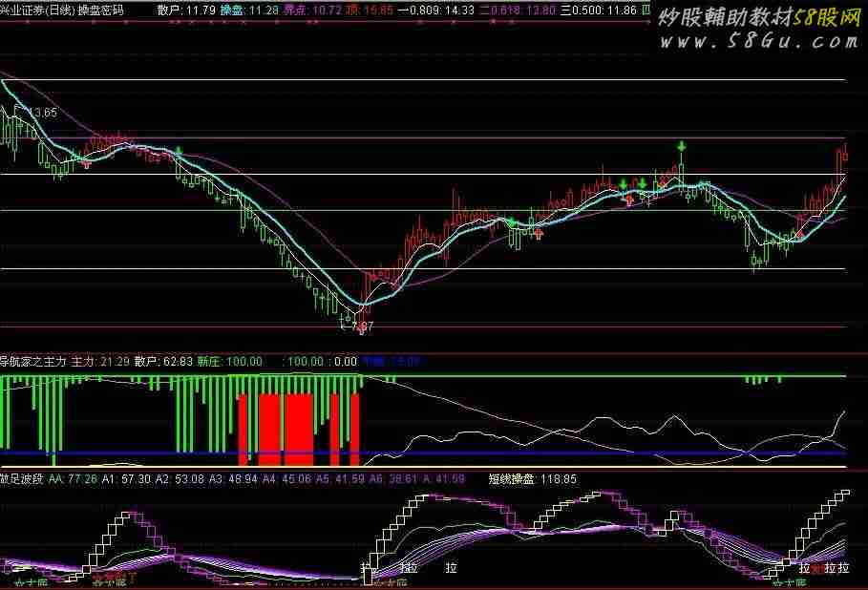Click the 兴业证券(日线) 操盘密码 chart title
The image size is (868, 590).
tap(61, 10)
